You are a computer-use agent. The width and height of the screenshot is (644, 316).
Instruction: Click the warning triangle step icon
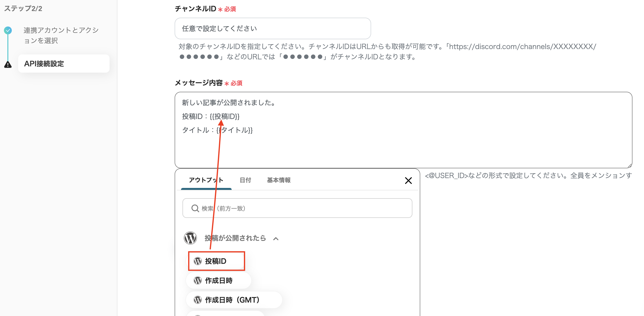tap(8, 65)
